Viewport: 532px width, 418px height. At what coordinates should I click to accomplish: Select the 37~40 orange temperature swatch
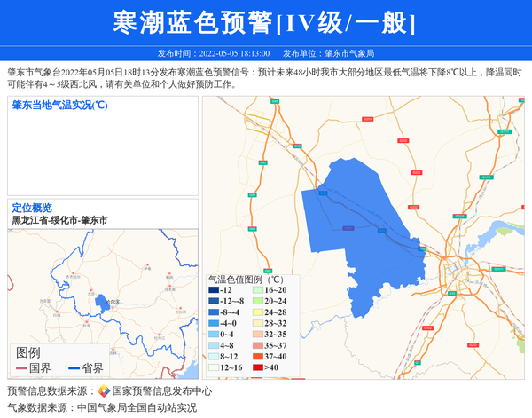click(256, 357)
